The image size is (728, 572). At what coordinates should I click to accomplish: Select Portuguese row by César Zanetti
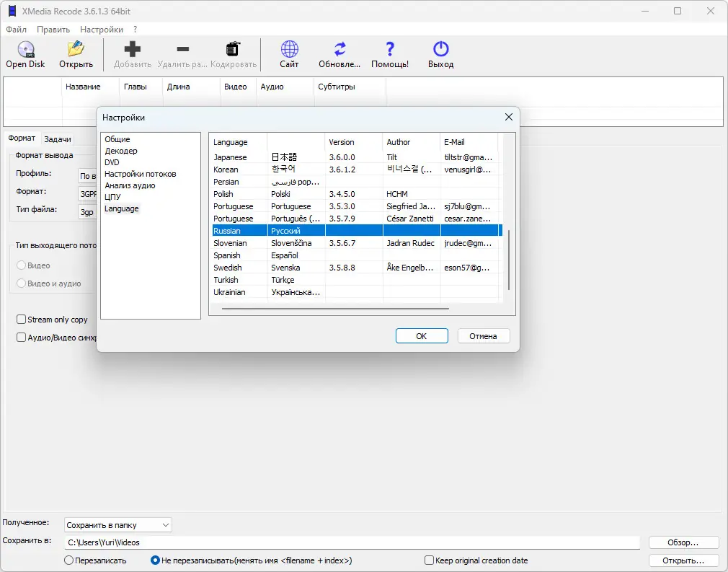pos(357,219)
